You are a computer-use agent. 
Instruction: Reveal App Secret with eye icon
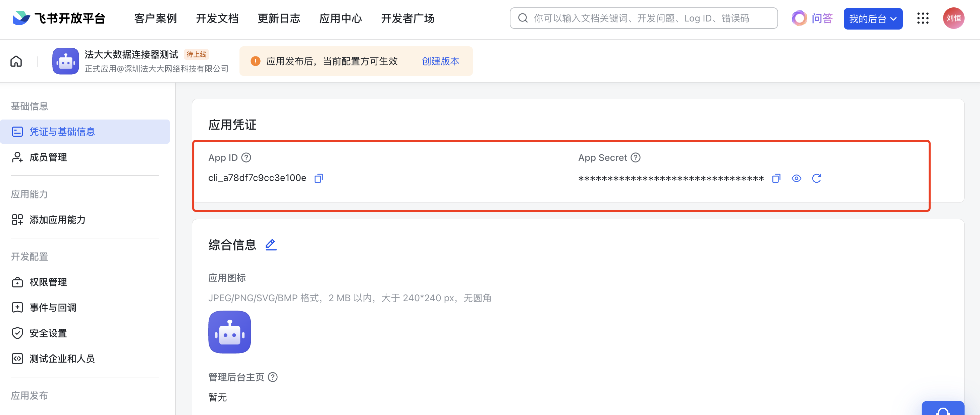796,178
